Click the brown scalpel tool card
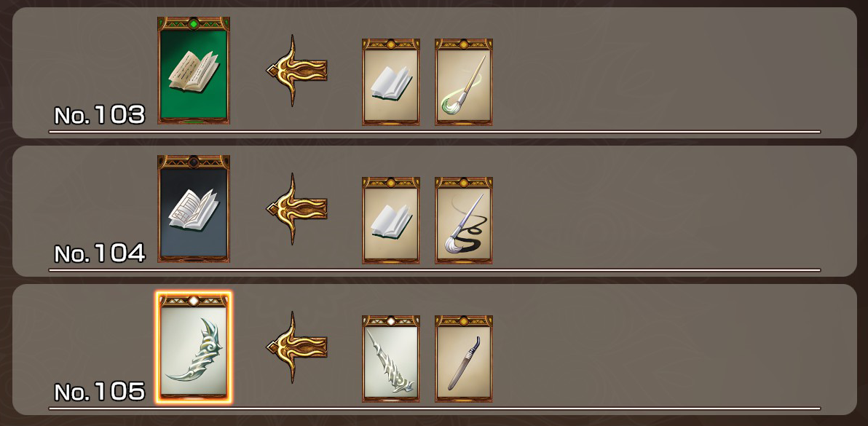The height and width of the screenshot is (426, 868). coord(464,358)
